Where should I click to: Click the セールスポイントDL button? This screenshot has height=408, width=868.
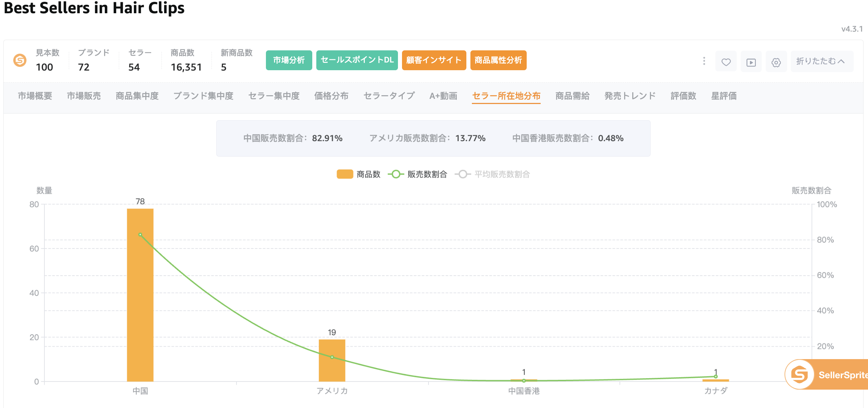(357, 60)
